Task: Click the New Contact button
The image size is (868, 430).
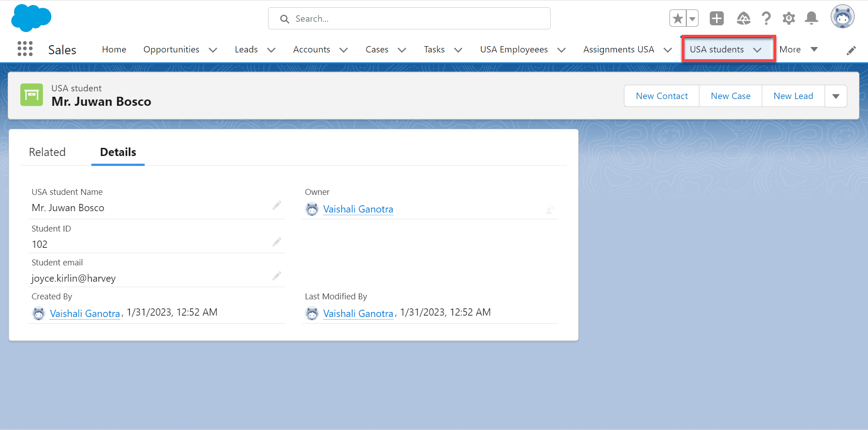Action: pyautogui.click(x=661, y=96)
